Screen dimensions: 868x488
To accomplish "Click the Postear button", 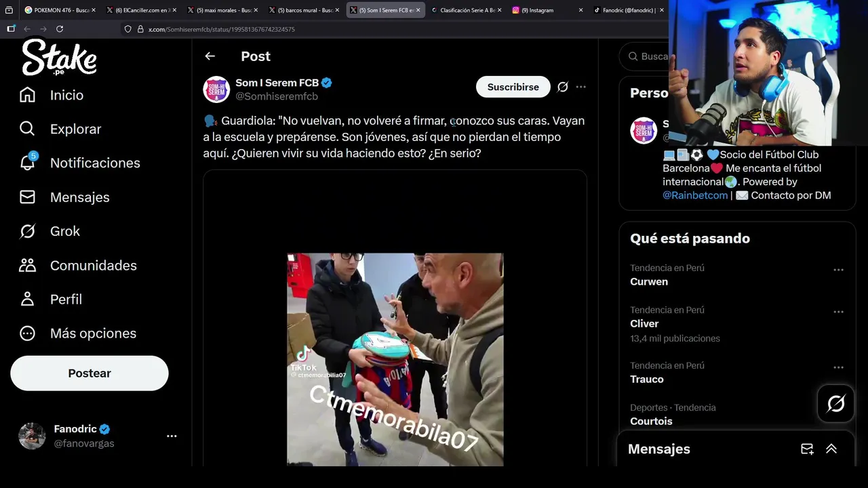I will 90,373.
